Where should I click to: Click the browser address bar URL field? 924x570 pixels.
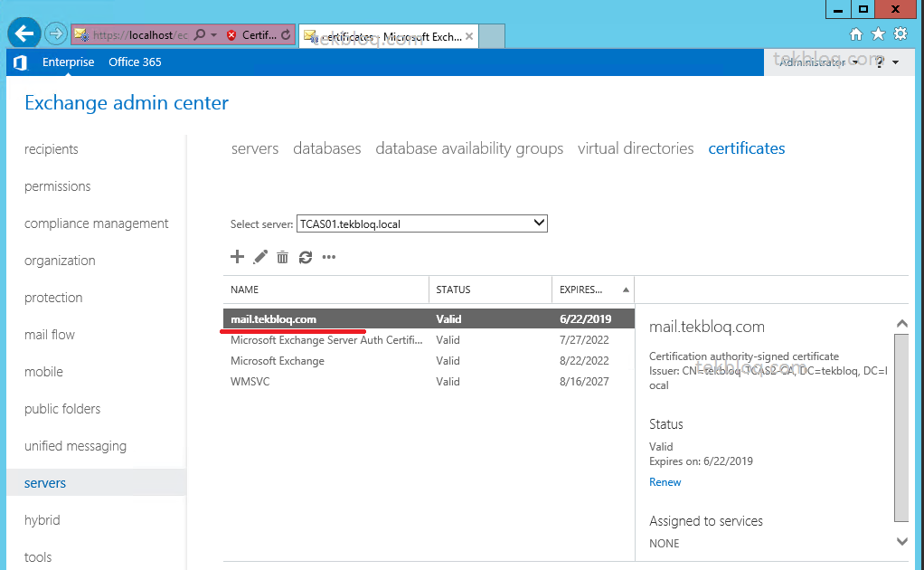140,34
